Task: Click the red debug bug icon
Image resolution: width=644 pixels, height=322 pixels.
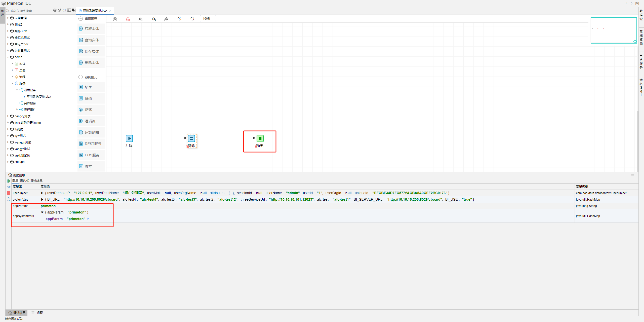Action: (128, 19)
